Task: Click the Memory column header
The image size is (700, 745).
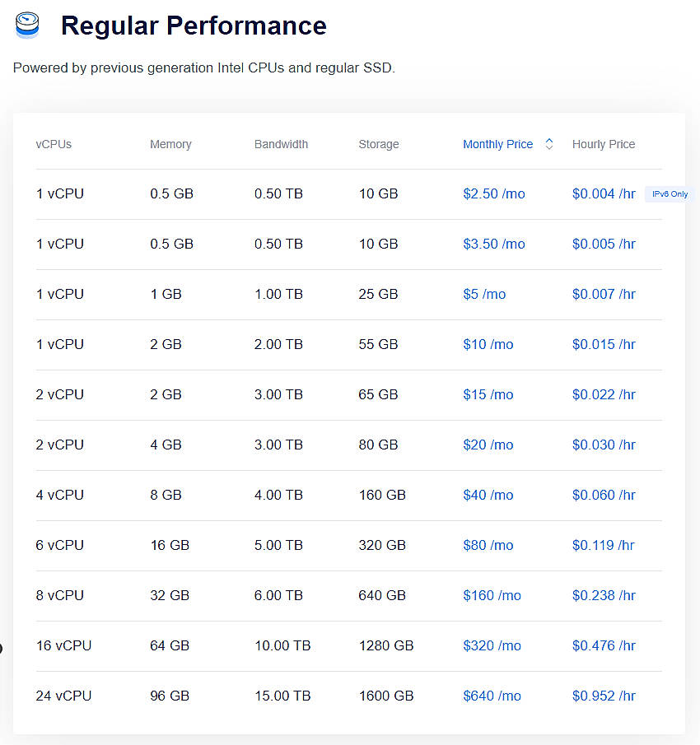Action: point(170,144)
